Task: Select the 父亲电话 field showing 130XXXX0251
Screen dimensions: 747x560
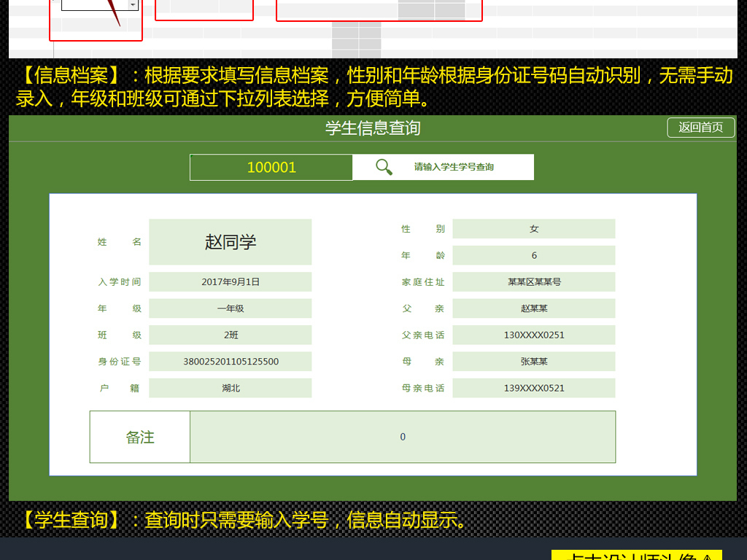Action: click(534, 335)
